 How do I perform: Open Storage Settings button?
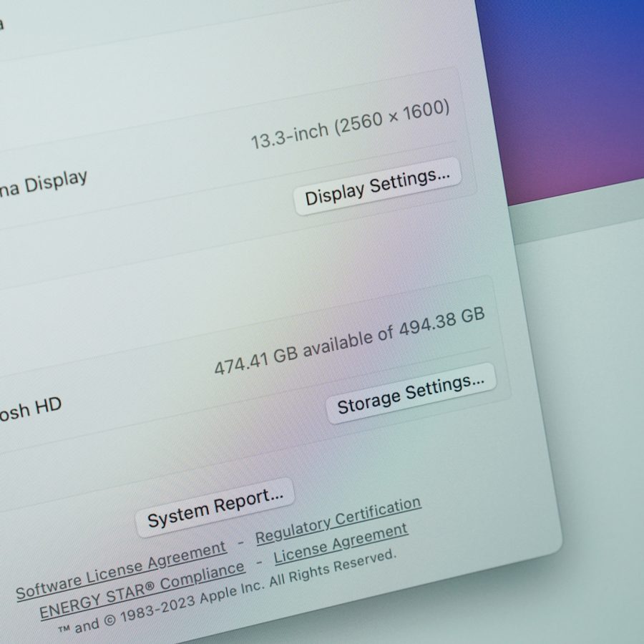(411, 393)
